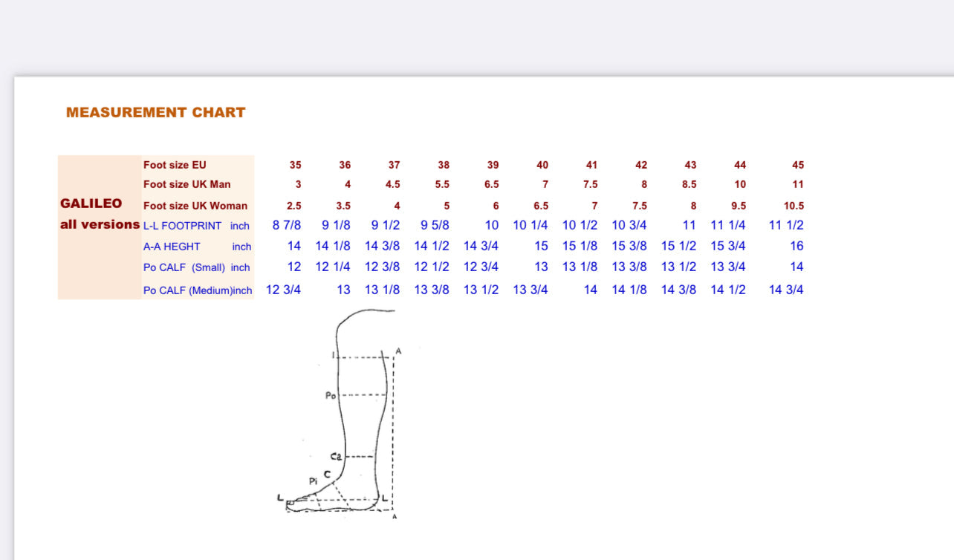The height and width of the screenshot is (560, 954).
Task: Select UK Woman size 10.5 cell
Action: (794, 206)
